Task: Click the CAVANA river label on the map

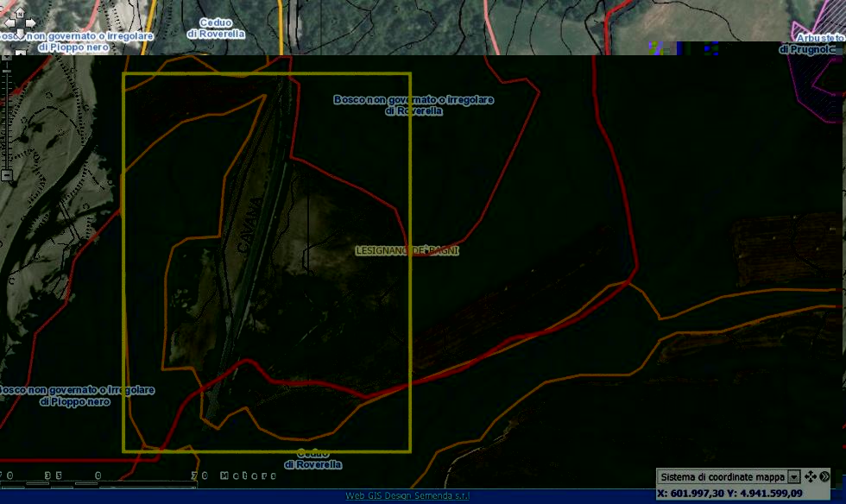Action: coord(249,226)
